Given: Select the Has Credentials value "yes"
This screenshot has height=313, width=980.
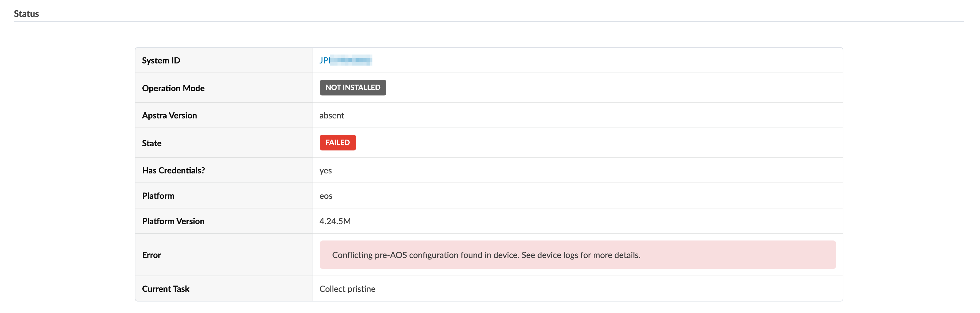Looking at the screenshot, I should coord(325,170).
